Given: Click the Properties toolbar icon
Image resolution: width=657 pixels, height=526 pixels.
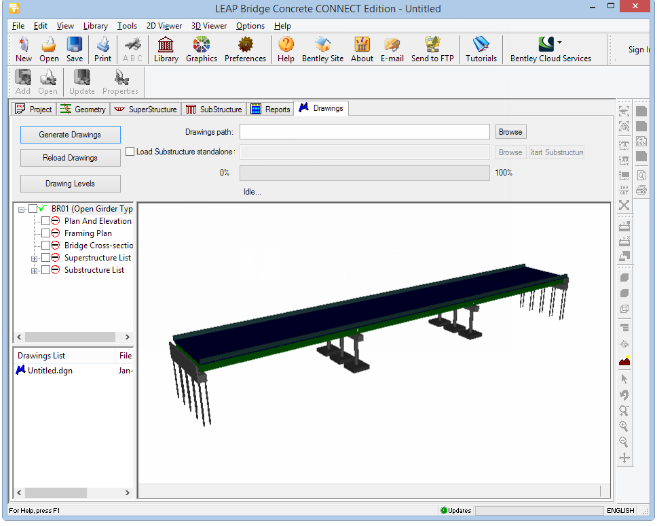Looking at the screenshot, I should point(120,82).
